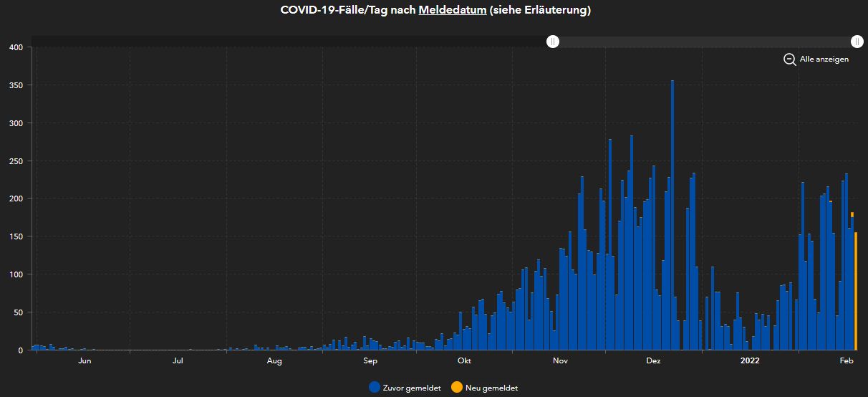
Task: Click the "Nov" month label on x-axis
Action: pyautogui.click(x=561, y=361)
